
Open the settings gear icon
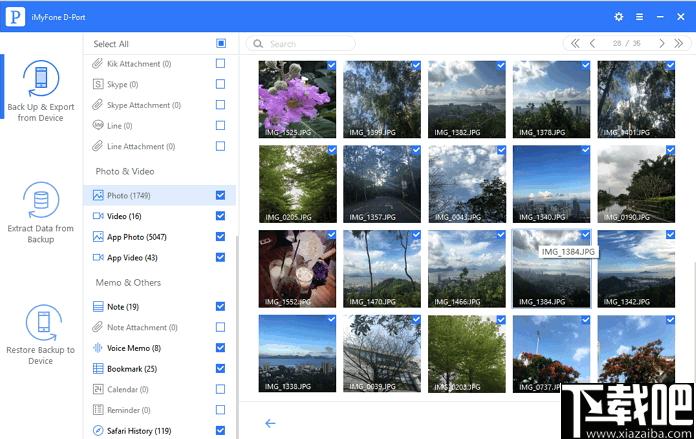(618, 17)
